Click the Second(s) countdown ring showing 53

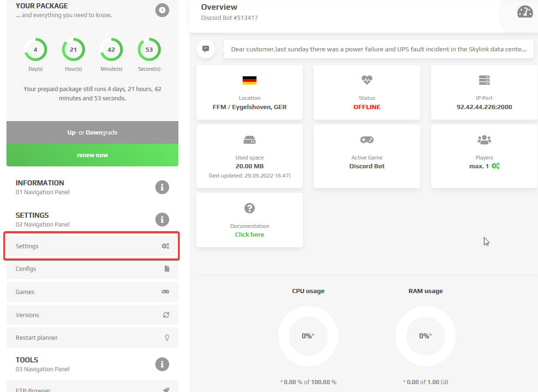(x=149, y=49)
